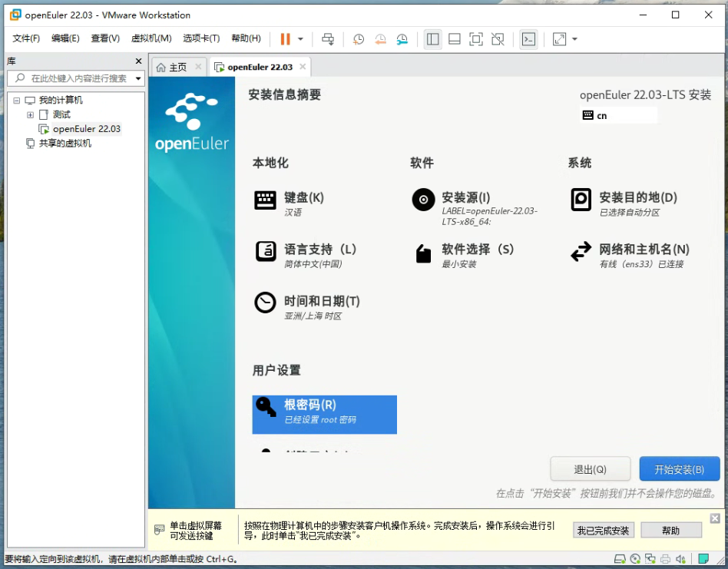Collapse the 我的计算机 tree node
This screenshot has width=728, height=569.
pyautogui.click(x=17, y=101)
